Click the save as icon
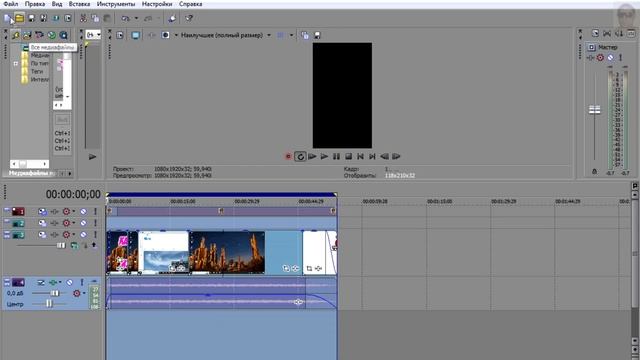The height and width of the screenshot is (360, 640). tap(43, 18)
